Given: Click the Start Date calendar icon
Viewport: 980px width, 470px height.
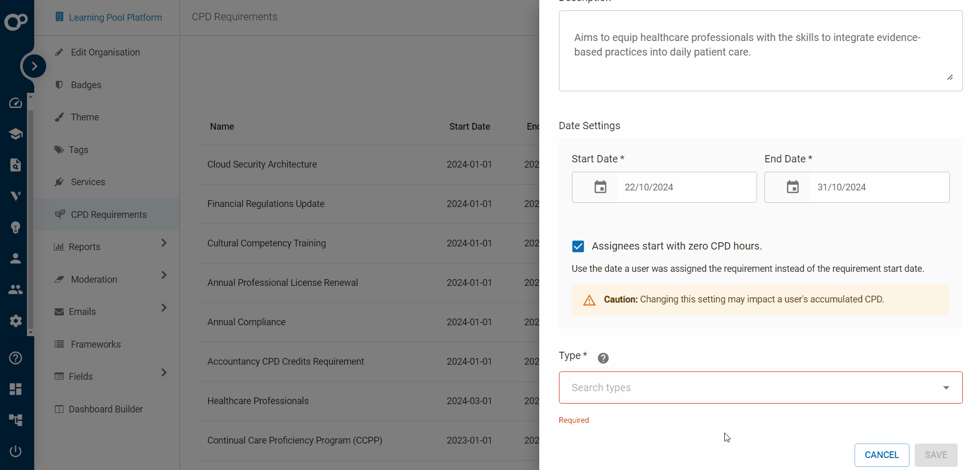Looking at the screenshot, I should coord(600,187).
